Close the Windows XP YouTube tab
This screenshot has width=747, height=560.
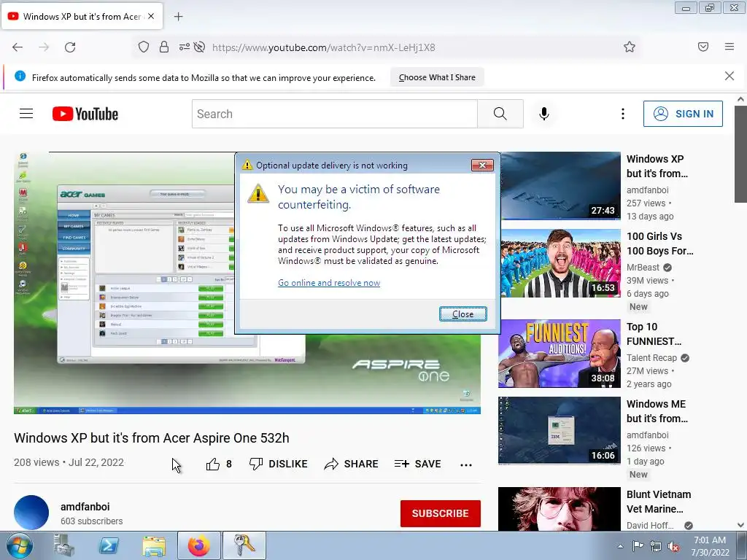151,16
